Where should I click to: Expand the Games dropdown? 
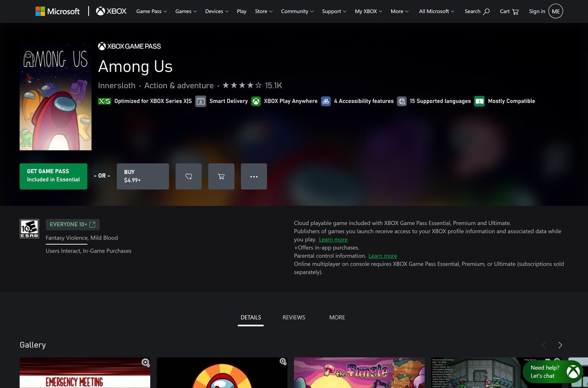(x=186, y=11)
